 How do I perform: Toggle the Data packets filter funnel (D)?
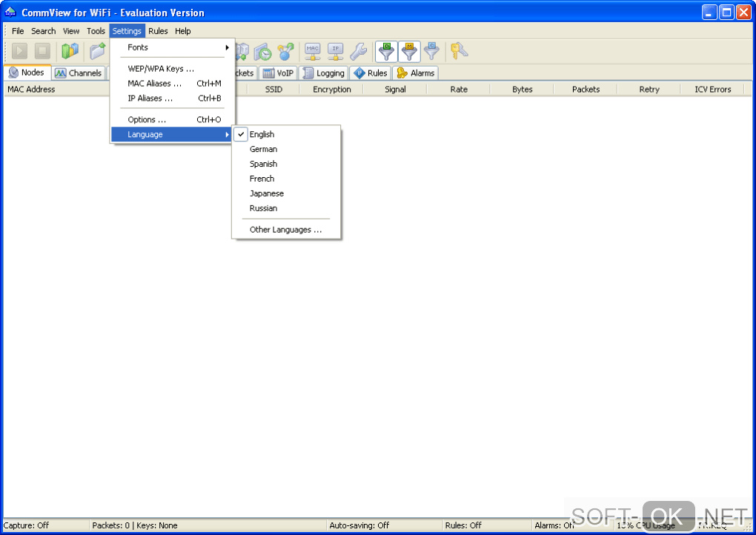point(386,52)
